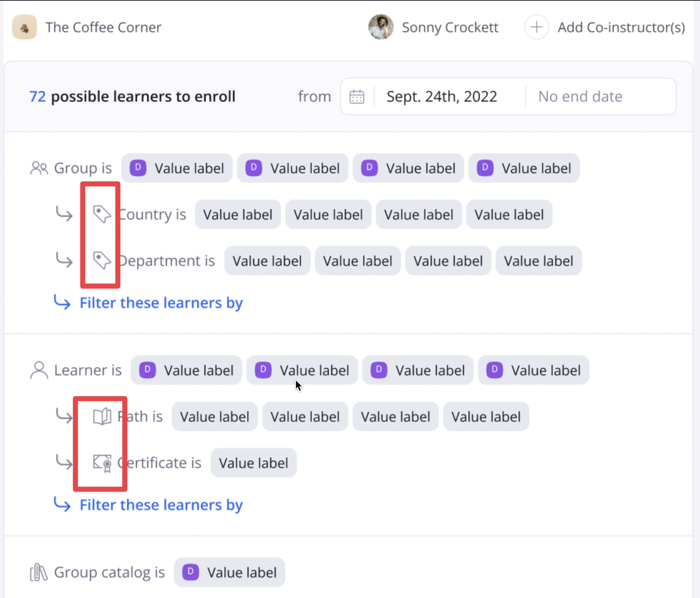Click the tag icon beside Department is
The image size is (700, 598).
pos(102,260)
